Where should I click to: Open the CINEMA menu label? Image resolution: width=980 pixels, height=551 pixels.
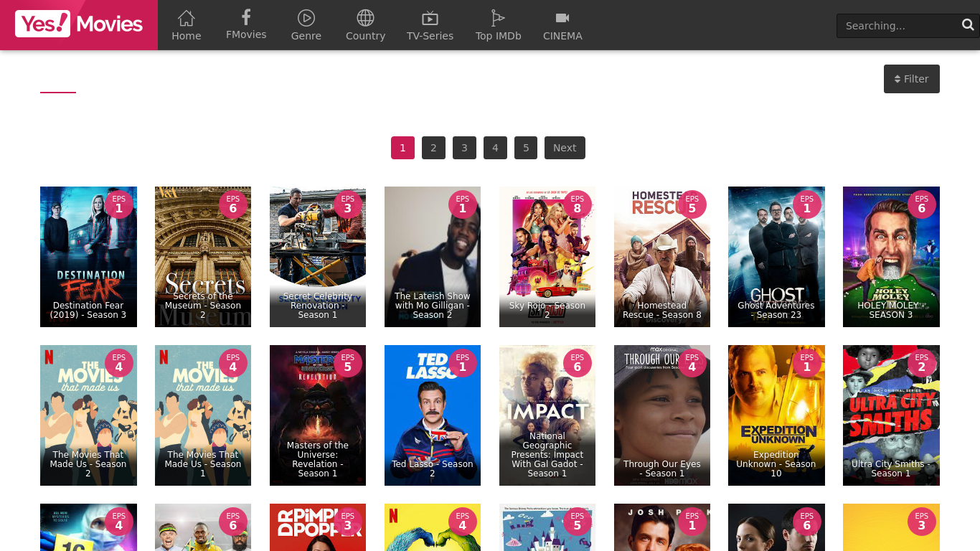point(562,36)
